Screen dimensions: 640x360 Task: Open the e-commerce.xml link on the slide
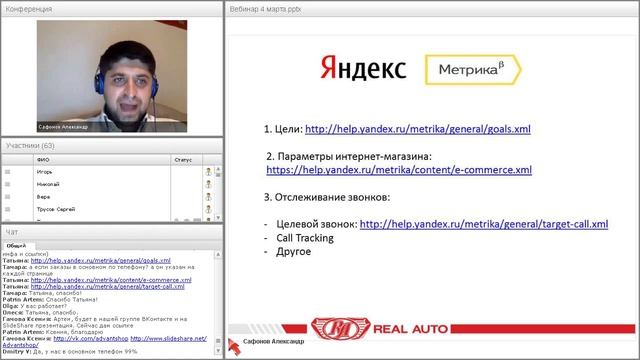click(x=399, y=170)
